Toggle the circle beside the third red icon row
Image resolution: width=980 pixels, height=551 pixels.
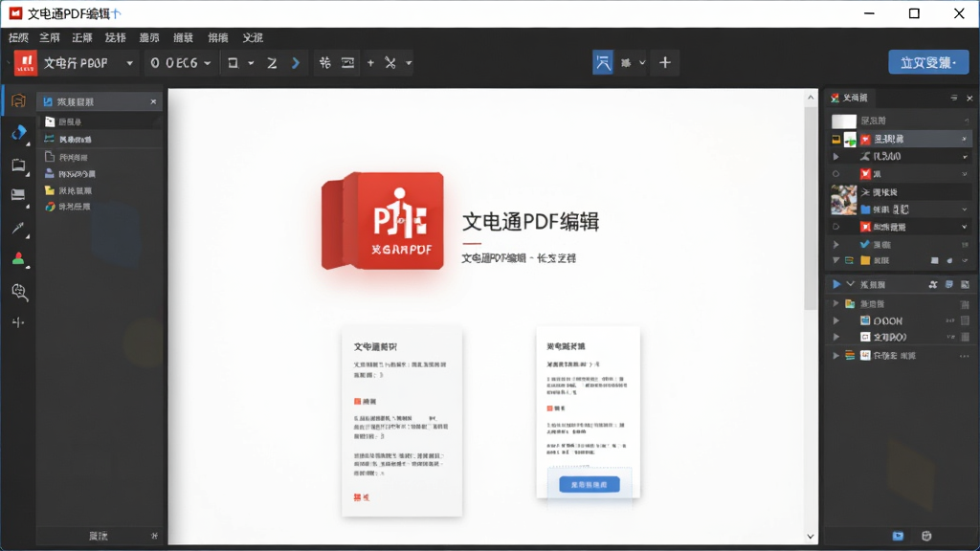[x=835, y=226]
